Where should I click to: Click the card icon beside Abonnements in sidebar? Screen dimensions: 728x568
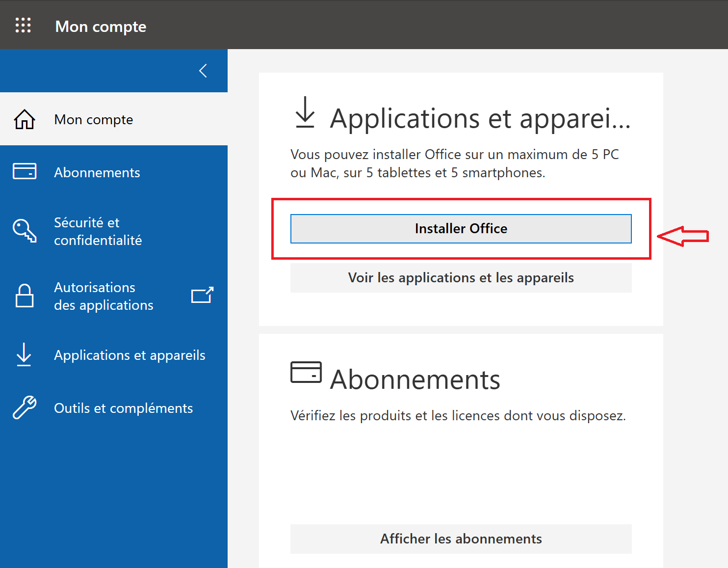pos(25,171)
